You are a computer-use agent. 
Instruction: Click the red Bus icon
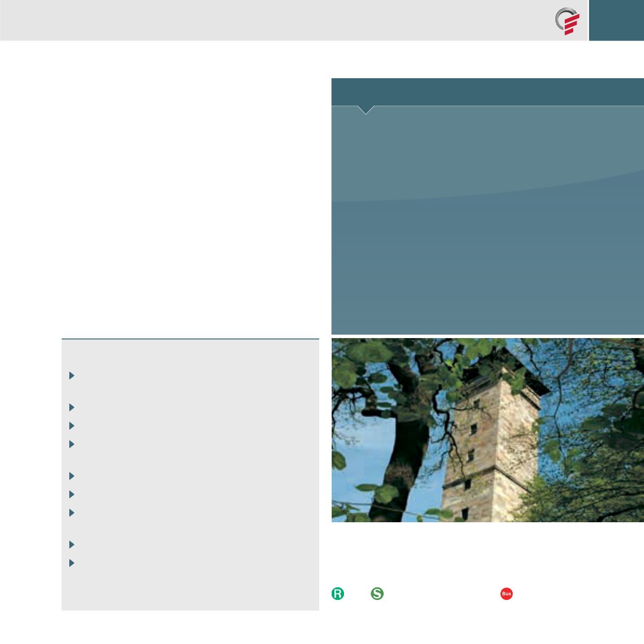[x=506, y=594]
